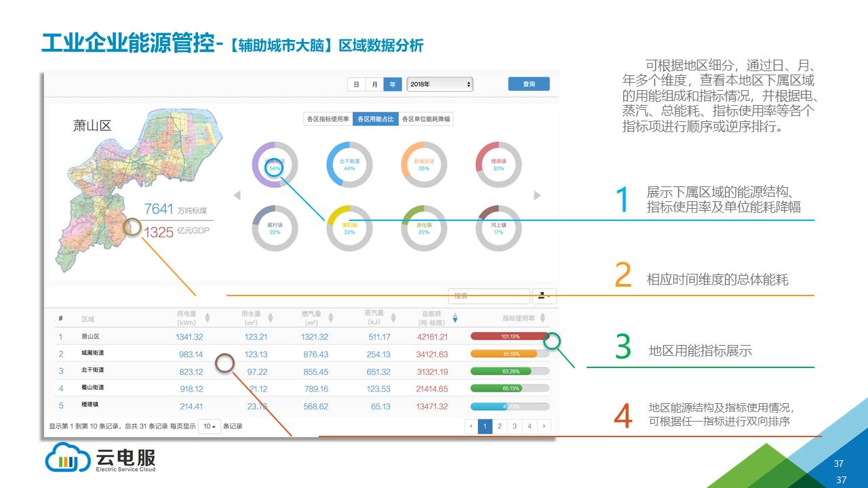Switch to 各区单位能耗降幅 tab
The image size is (868, 488).
point(426,119)
